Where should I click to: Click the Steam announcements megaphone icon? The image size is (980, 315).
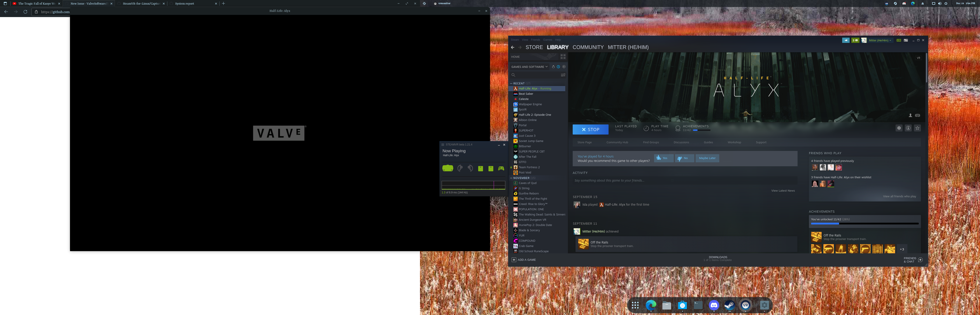(845, 40)
